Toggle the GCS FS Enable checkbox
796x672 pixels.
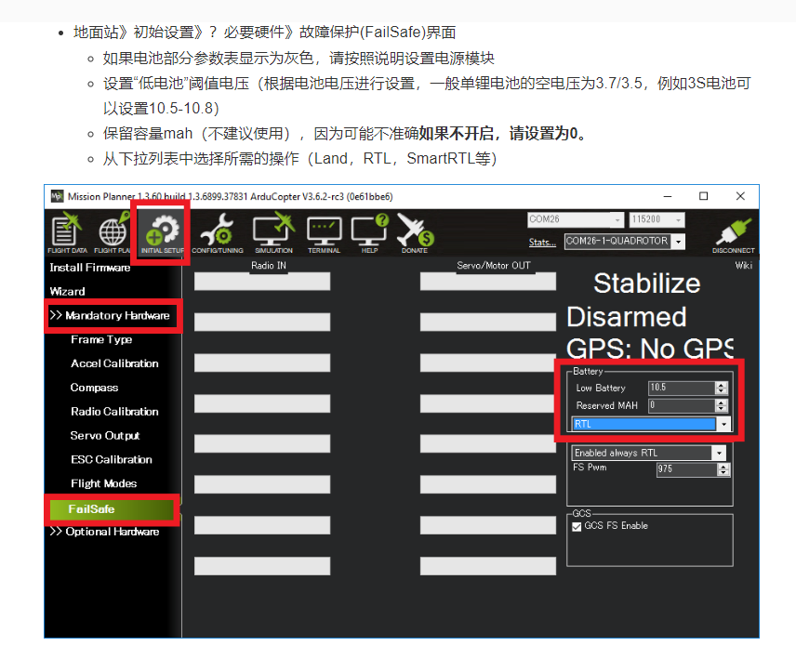coord(577,526)
